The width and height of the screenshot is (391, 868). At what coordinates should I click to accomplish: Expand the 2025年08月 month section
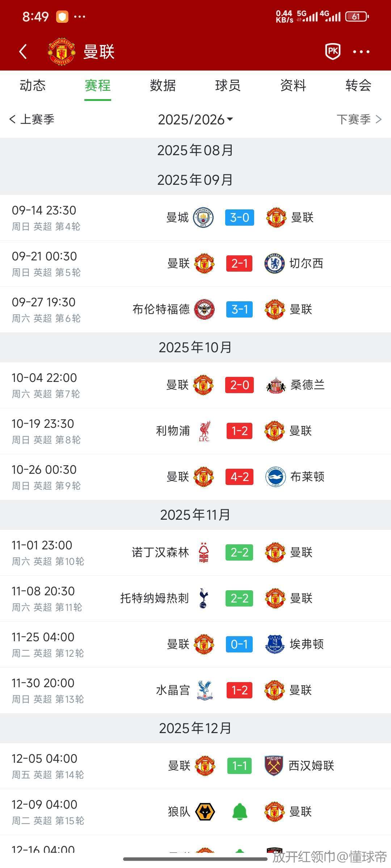tap(195, 150)
